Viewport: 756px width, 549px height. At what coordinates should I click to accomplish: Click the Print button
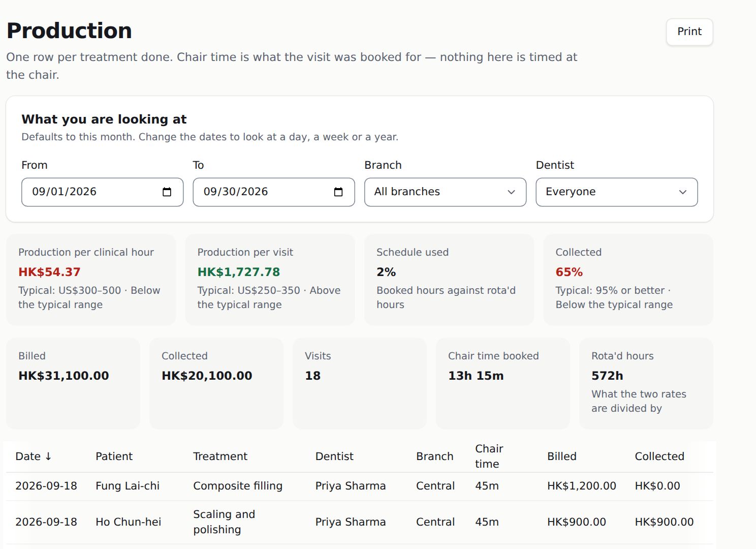(x=689, y=32)
